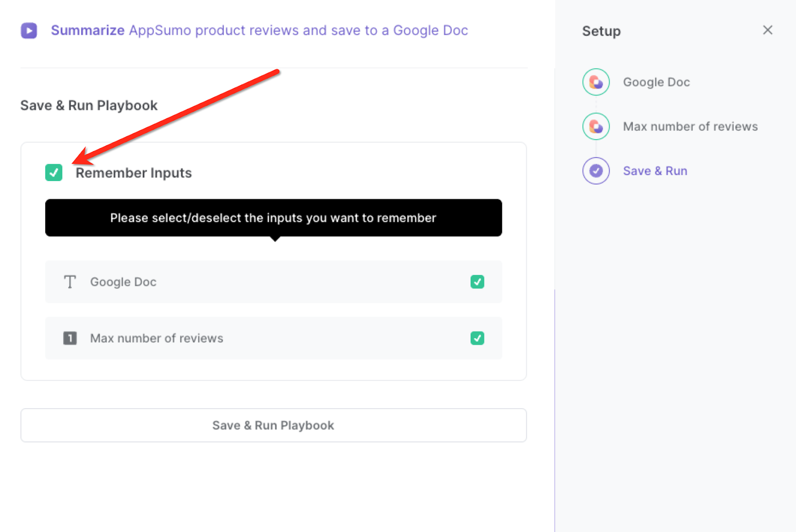This screenshot has width=796, height=532.
Task: Click the Save & Run Playbook button
Action: (x=274, y=425)
